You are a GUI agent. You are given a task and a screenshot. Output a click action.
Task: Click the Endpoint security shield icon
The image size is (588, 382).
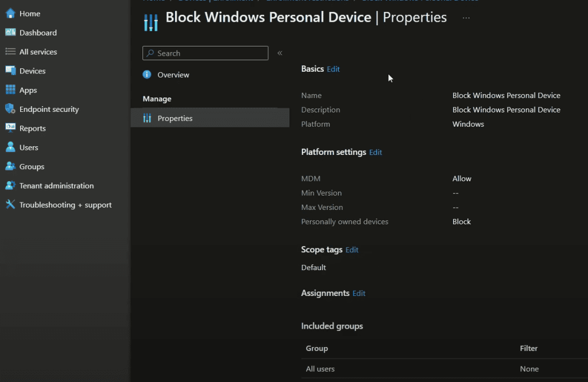coord(10,109)
